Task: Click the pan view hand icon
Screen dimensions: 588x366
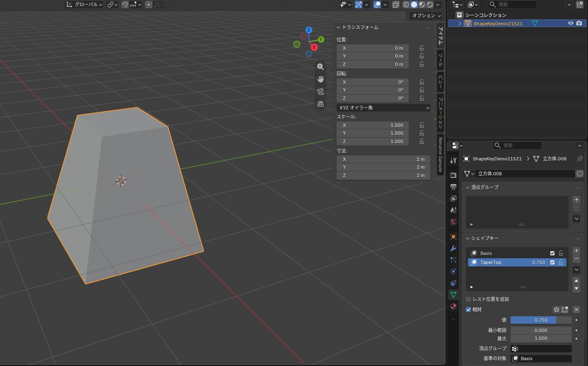Action: pos(321,79)
